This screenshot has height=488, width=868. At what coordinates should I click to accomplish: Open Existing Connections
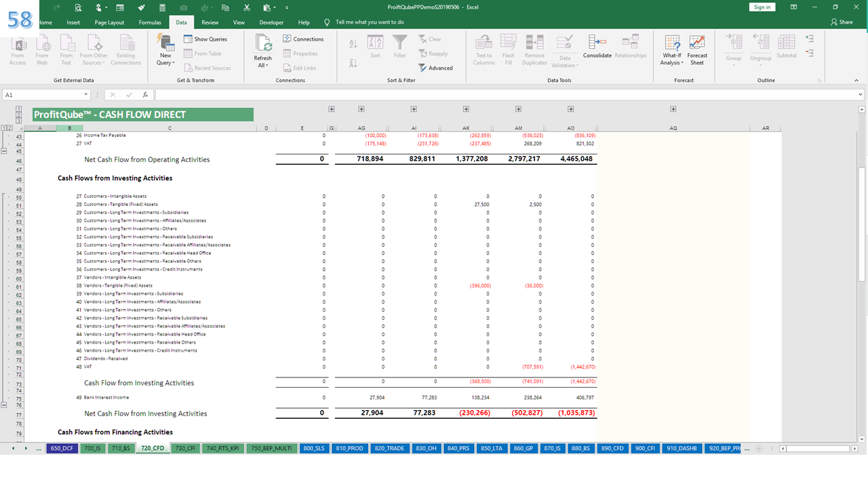pos(125,51)
